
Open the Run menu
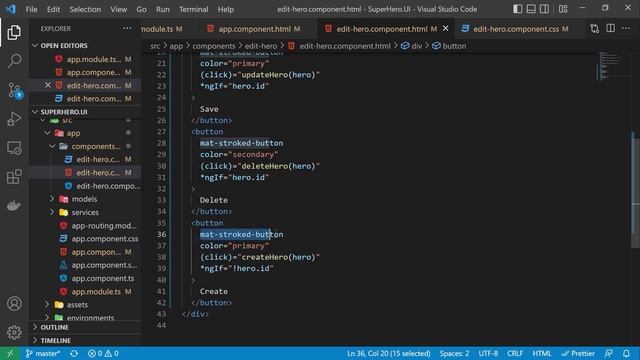pyautogui.click(x=162, y=9)
